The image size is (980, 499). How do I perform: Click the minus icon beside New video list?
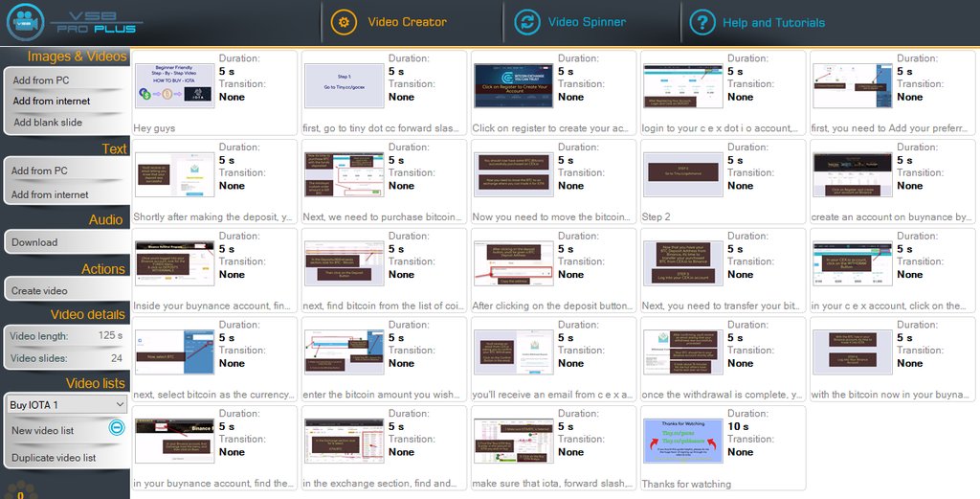click(116, 428)
